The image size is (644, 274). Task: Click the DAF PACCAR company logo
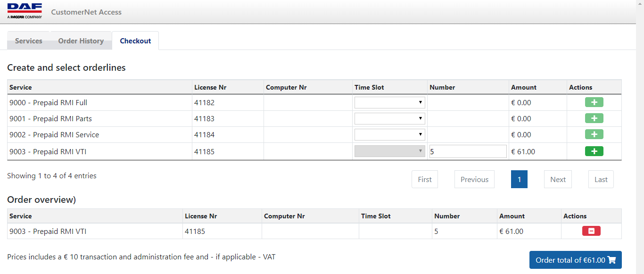pos(25,9)
